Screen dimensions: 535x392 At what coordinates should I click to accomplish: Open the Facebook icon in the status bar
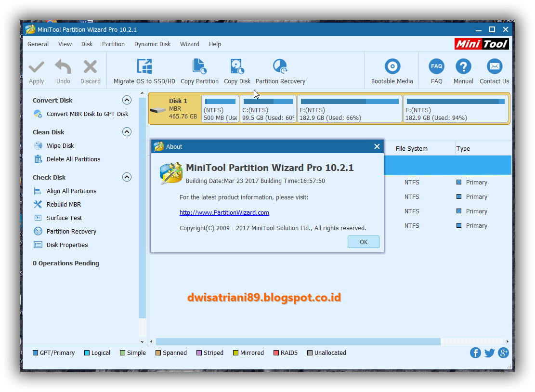[x=475, y=353]
